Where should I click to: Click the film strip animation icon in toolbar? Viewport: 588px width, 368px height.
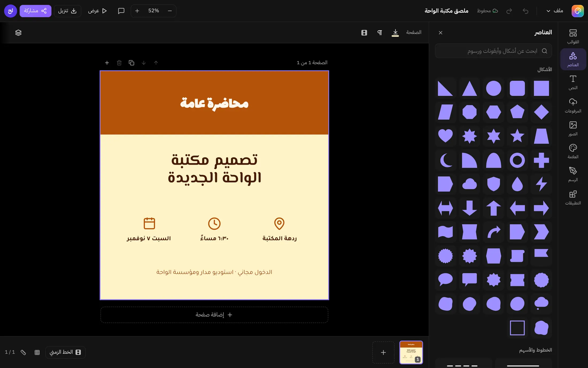coord(364,33)
